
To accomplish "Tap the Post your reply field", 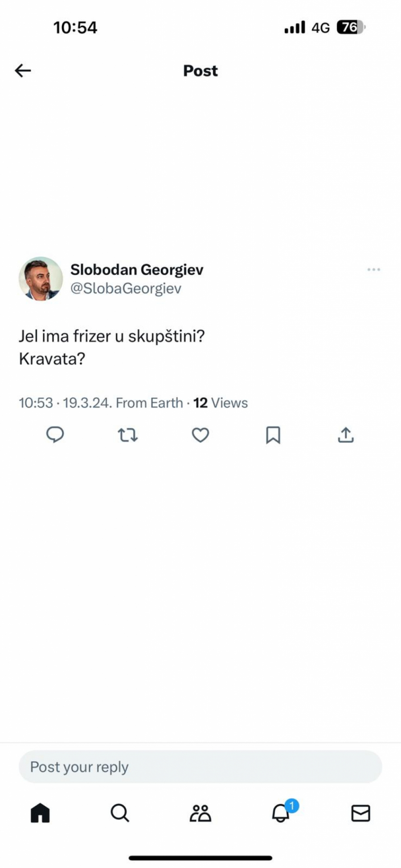I will (200, 767).
